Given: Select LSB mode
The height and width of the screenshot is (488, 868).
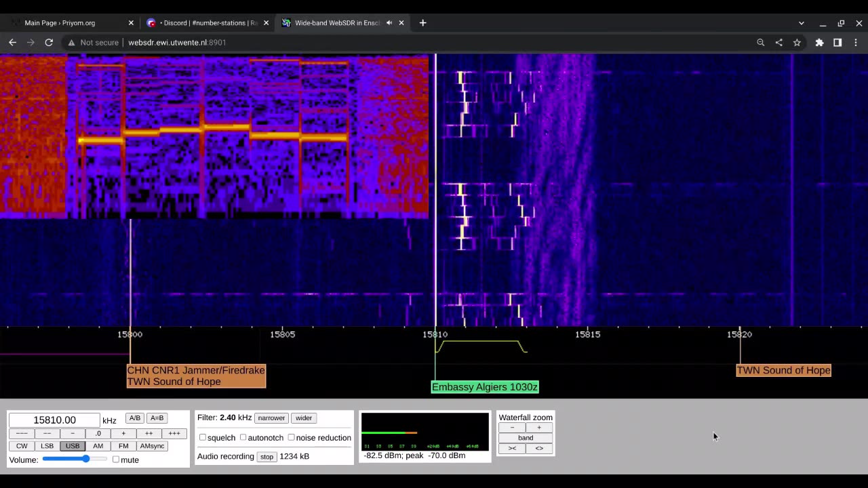Looking at the screenshot, I should [x=47, y=446].
